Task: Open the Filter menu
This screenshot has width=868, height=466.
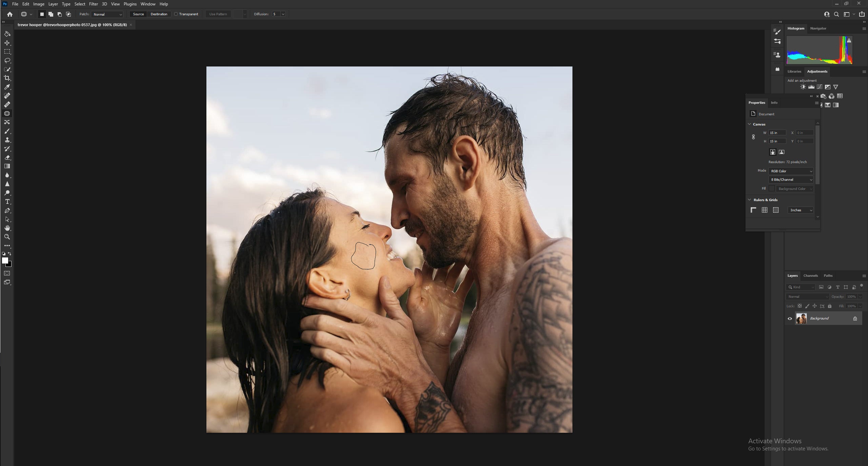Action: point(93,4)
